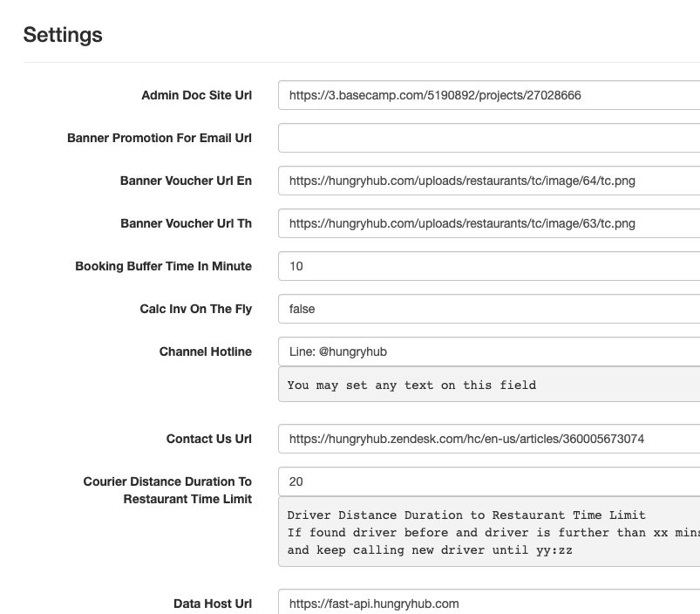Image resolution: width=700 pixels, height=614 pixels.
Task: Click into the Banner Voucher Url Th field
Action: [x=488, y=223]
